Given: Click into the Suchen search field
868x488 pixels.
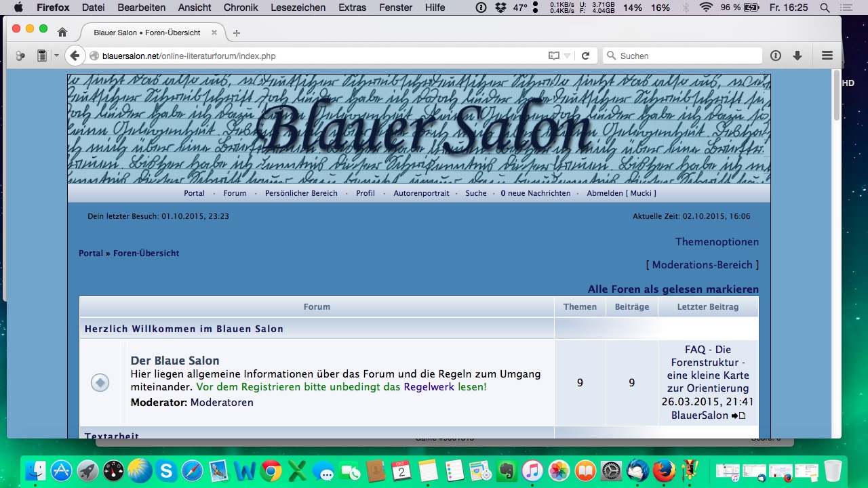Looking at the screenshot, I should coord(685,56).
